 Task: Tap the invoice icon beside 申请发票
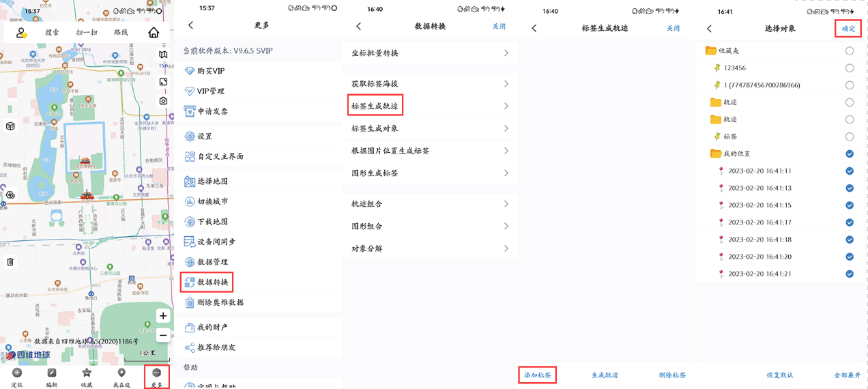click(x=190, y=111)
